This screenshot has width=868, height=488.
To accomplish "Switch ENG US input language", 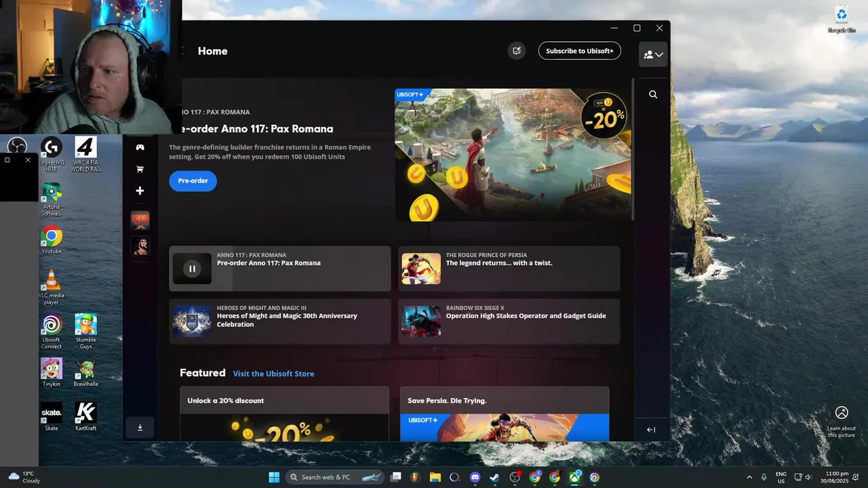I will [781, 477].
